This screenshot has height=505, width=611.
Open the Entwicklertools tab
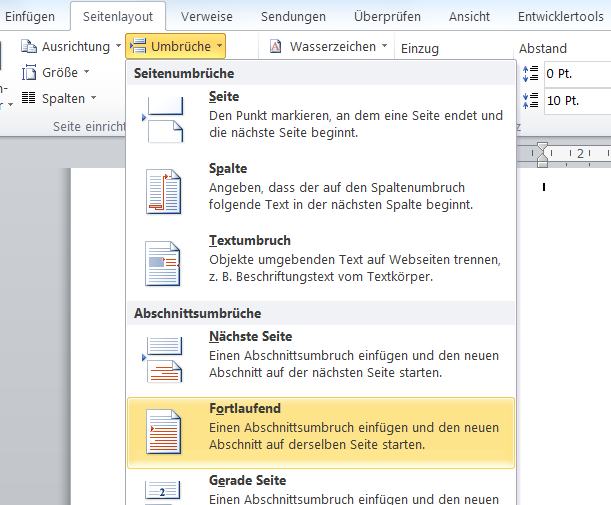coord(560,17)
